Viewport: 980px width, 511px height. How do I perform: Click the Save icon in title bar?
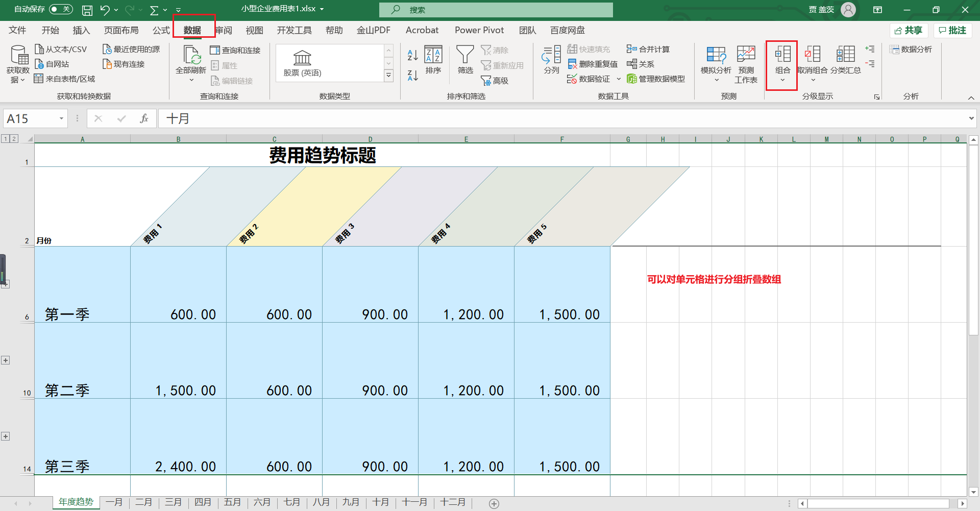point(87,10)
